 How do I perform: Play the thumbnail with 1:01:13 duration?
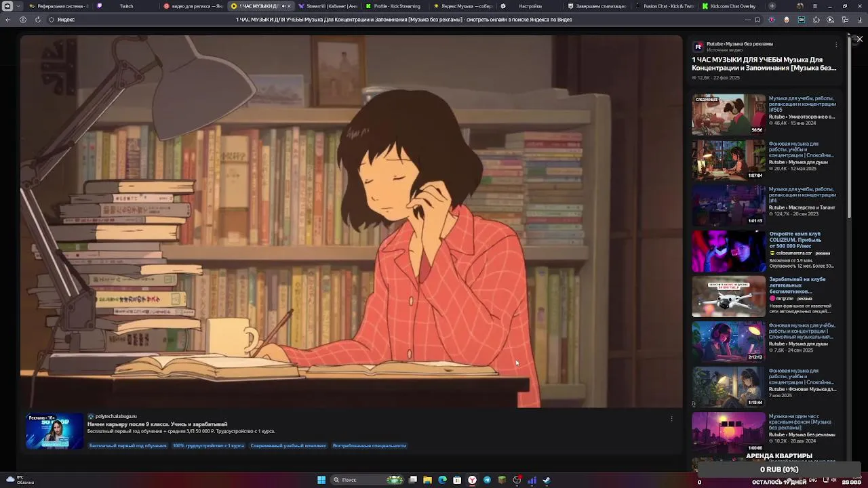coord(728,205)
